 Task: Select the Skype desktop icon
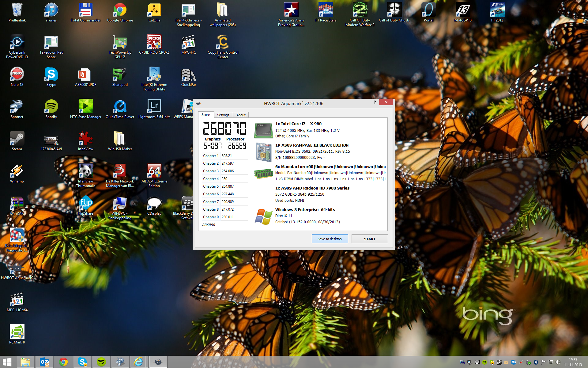51,77
